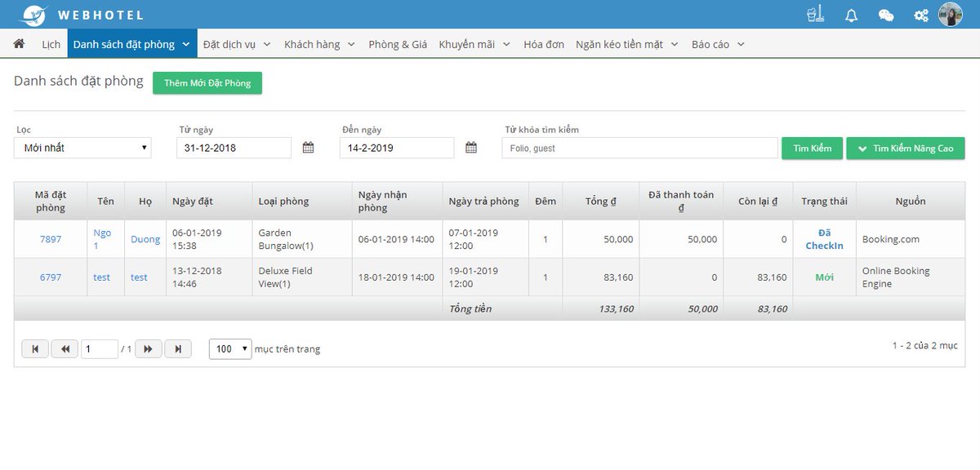Open guest surname Duong link
The width and height of the screenshot is (980, 470).
click(x=145, y=240)
